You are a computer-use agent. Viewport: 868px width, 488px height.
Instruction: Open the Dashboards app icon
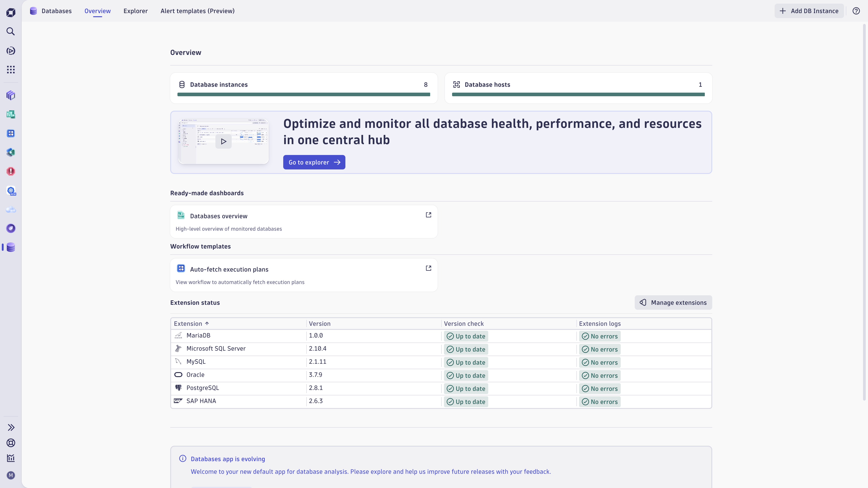11,115
